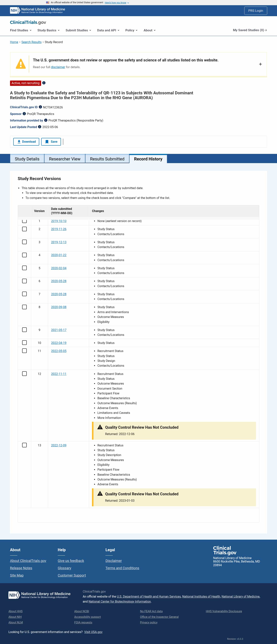The height and width of the screenshot is (644, 277).
Task: Expand the disclaimer banner with plus icon
Action: click(260, 64)
